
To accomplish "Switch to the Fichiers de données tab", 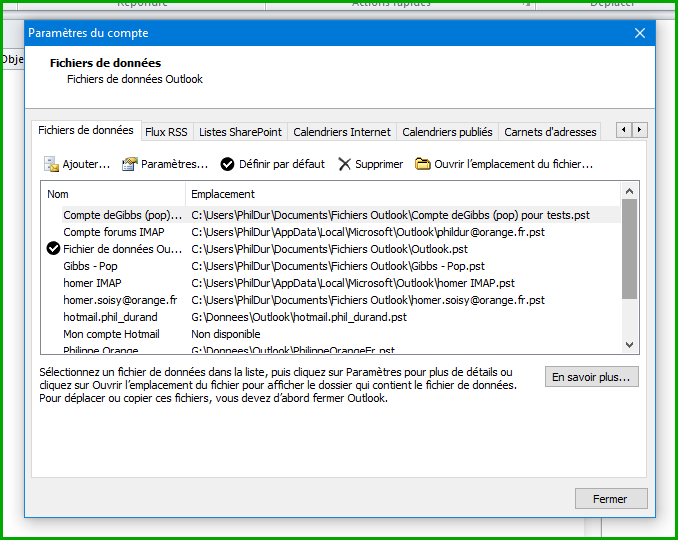I will coord(86,130).
